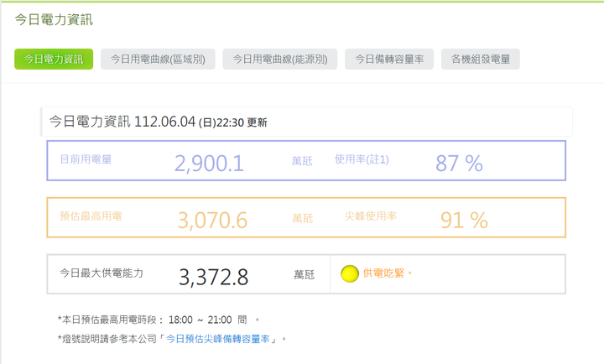604x364 pixels.
Task: Select the 今日電力資訊 green tab
Action: pyautogui.click(x=54, y=59)
